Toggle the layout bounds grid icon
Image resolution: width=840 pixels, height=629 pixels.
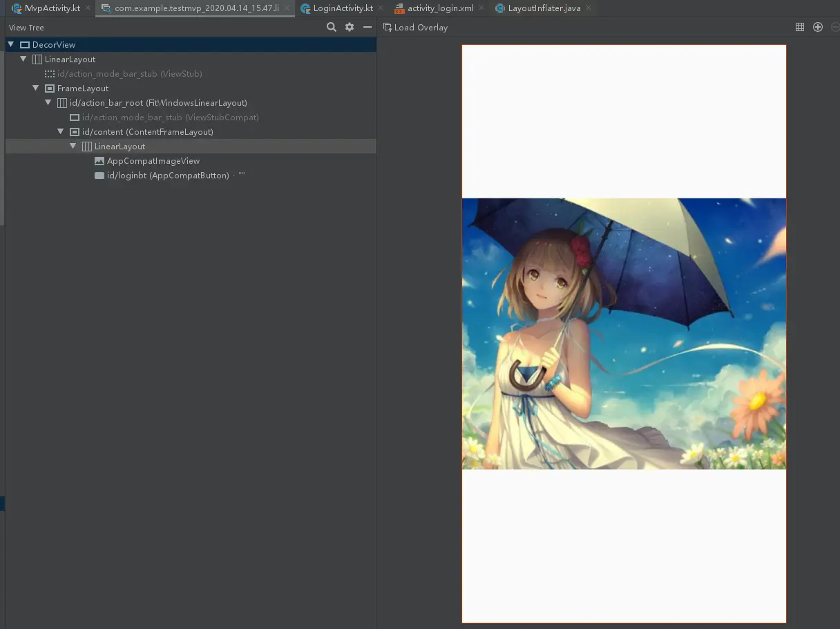800,27
